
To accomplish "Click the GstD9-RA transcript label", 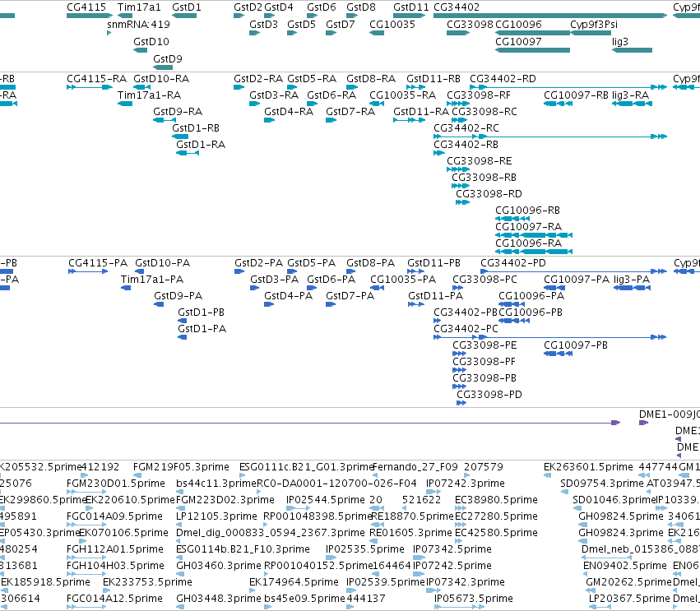I will [x=178, y=111].
